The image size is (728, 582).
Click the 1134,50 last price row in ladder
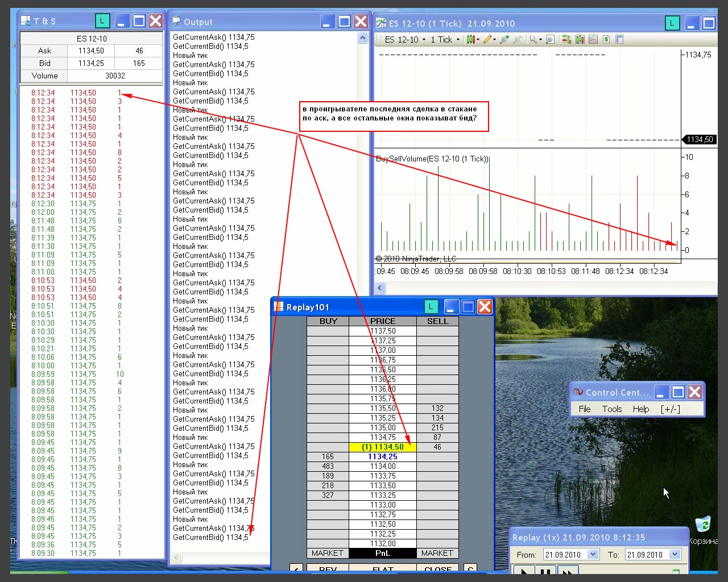pos(383,447)
